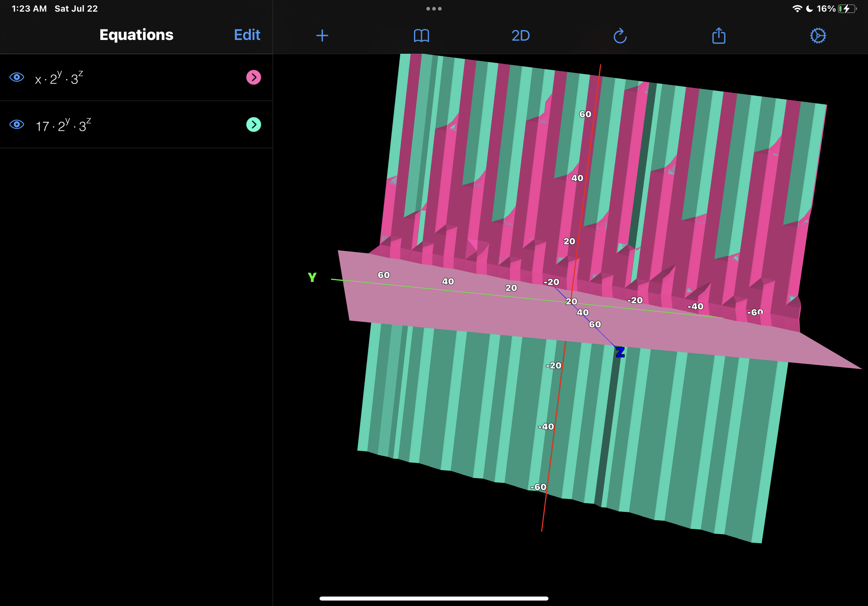The width and height of the screenshot is (868, 606).
Task: Select the x·2^y·3^z equation row
Action: (x=136, y=77)
